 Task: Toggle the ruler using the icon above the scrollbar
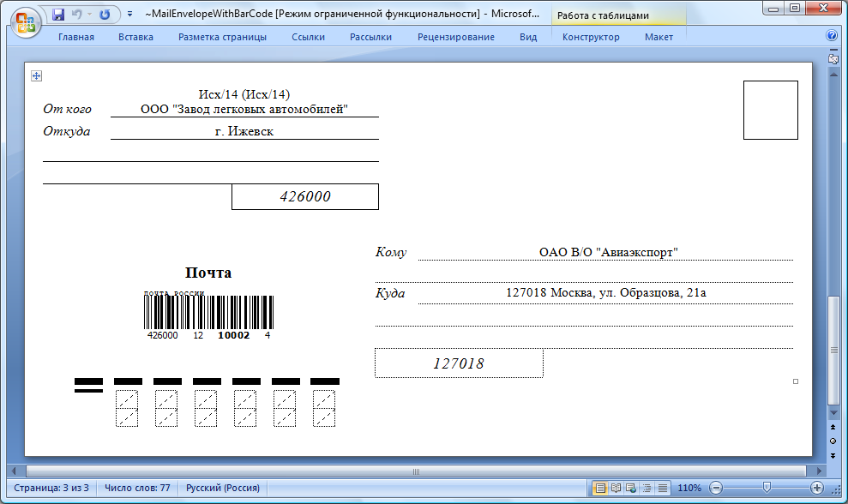click(833, 59)
